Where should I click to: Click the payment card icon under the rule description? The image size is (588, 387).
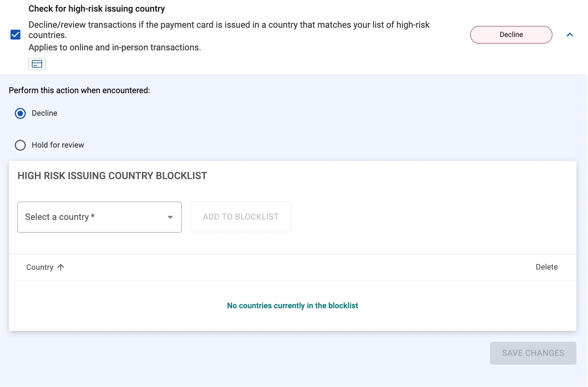pos(37,64)
